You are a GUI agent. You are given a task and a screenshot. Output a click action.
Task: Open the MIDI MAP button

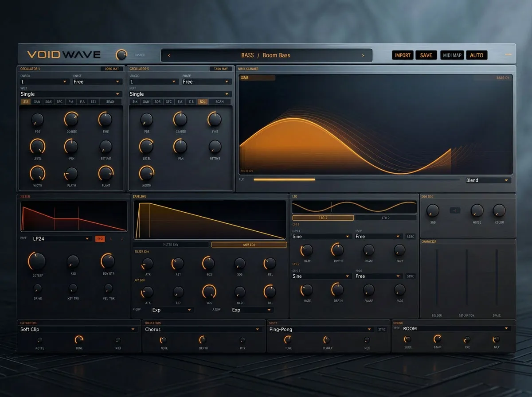[x=452, y=55]
